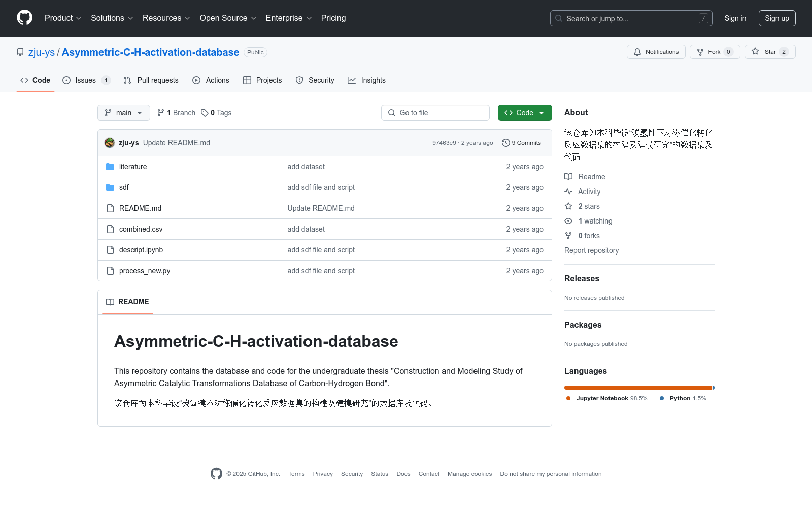Click the pulse icon next to Activity
The width and height of the screenshot is (812, 508).
click(568, 192)
